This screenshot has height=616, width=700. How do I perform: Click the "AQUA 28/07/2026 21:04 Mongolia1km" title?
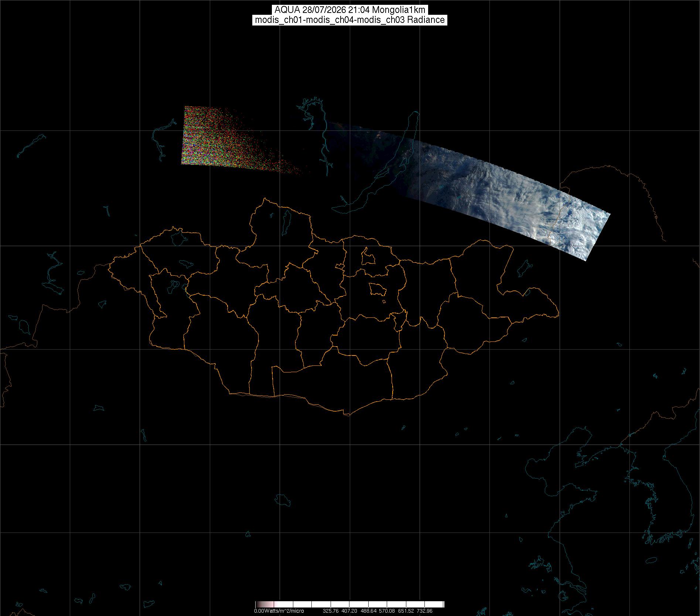coord(350,10)
